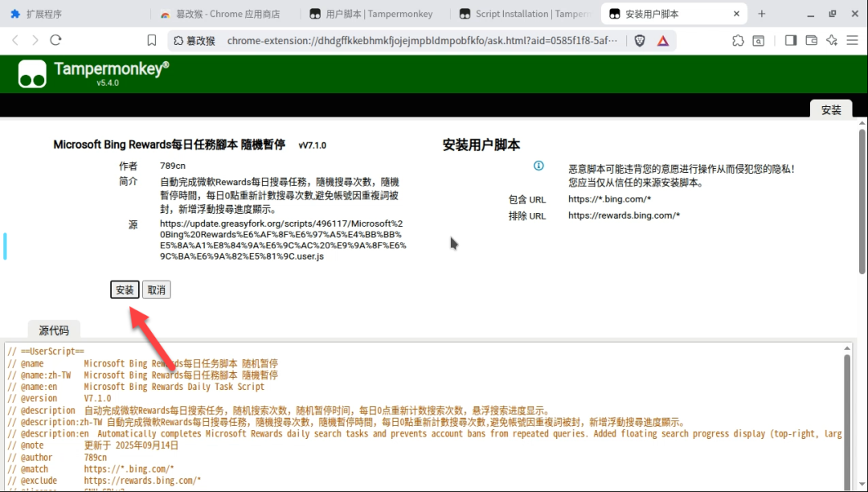Switch to the 用户脚本 | Tampermonkey tab
This screenshot has width=868, height=492.
[375, 14]
